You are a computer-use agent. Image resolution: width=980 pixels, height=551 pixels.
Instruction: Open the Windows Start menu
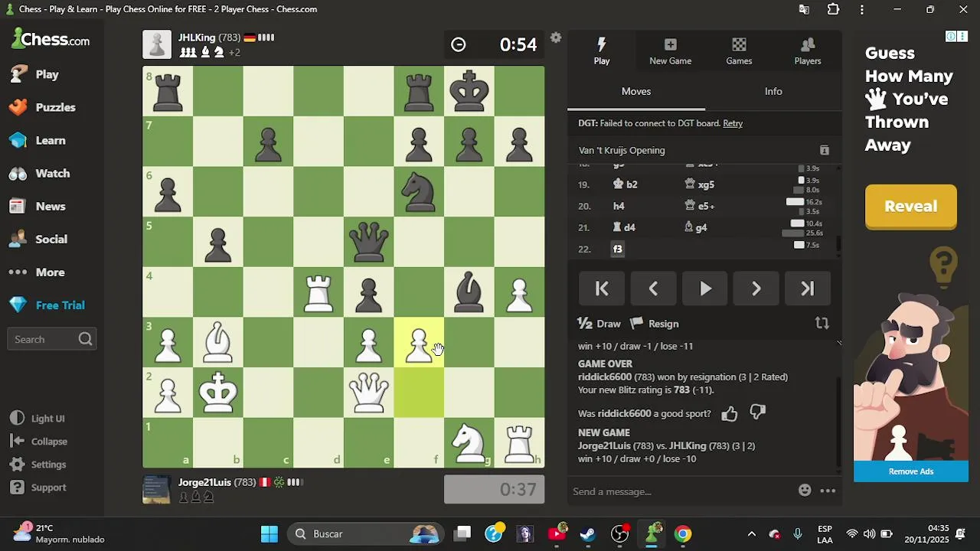tap(269, 533)
